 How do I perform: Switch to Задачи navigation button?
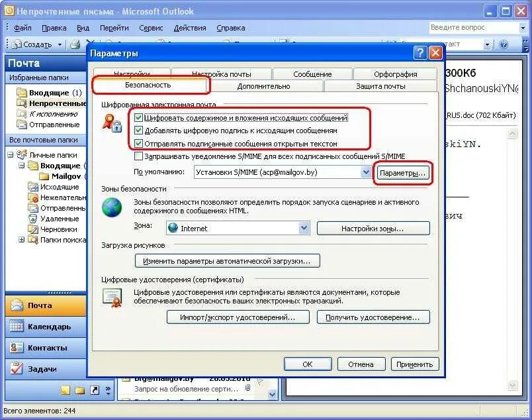pos(46,369)
